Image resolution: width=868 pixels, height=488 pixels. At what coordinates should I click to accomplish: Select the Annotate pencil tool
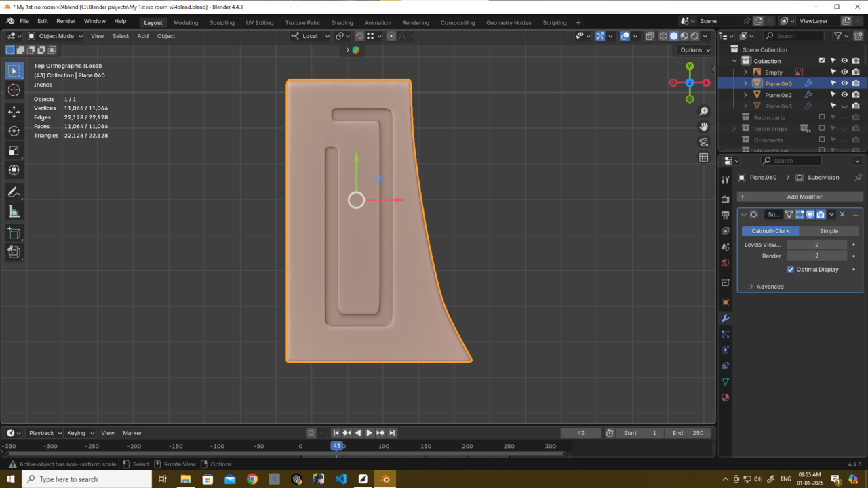point(14,192)
